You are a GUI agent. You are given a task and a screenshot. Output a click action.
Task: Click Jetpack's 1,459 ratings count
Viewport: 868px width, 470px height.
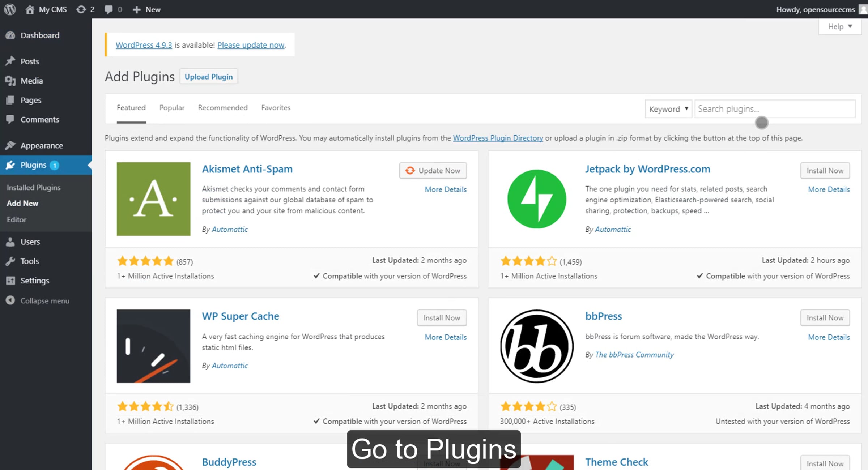[x=571, y=262]
